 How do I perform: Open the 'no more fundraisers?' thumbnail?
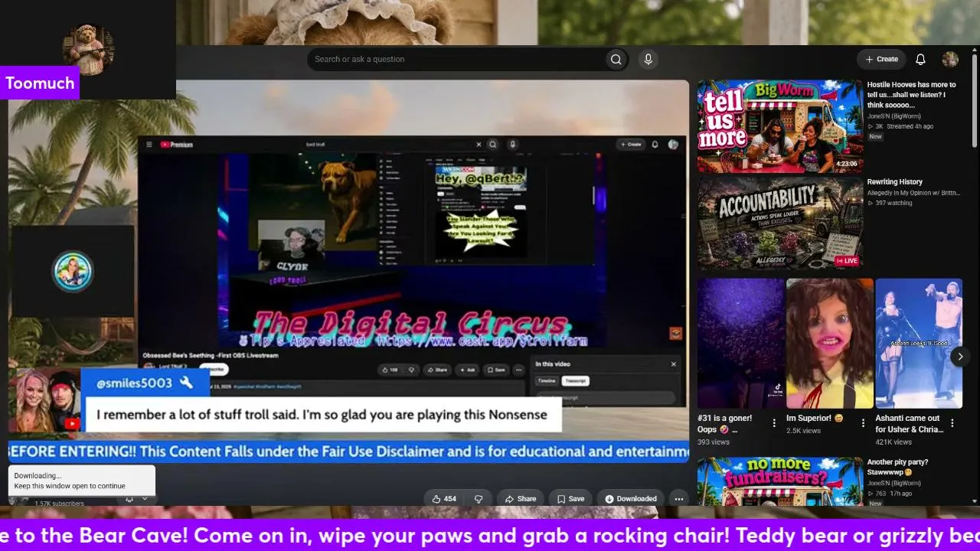tap(779, 481)
